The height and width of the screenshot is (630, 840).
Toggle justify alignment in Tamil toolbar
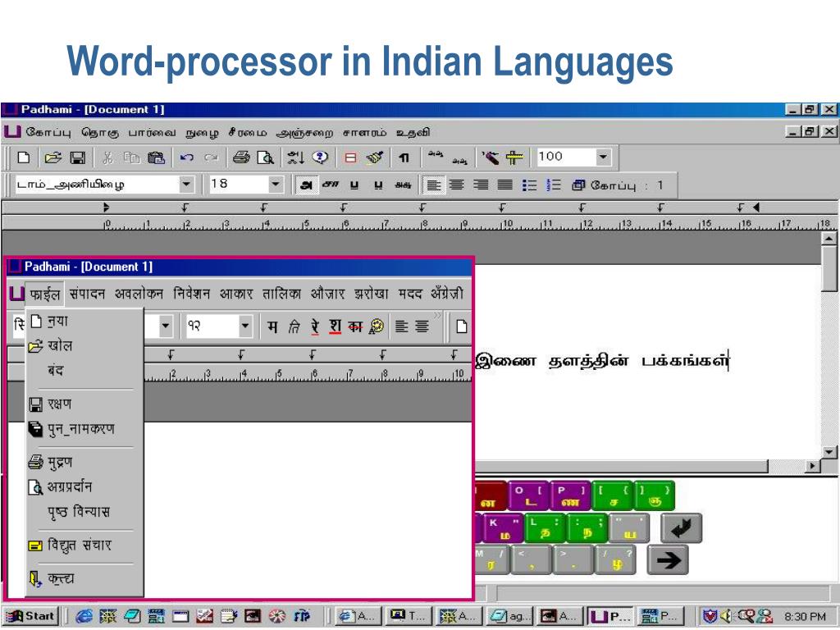click(x=504, y=185)
